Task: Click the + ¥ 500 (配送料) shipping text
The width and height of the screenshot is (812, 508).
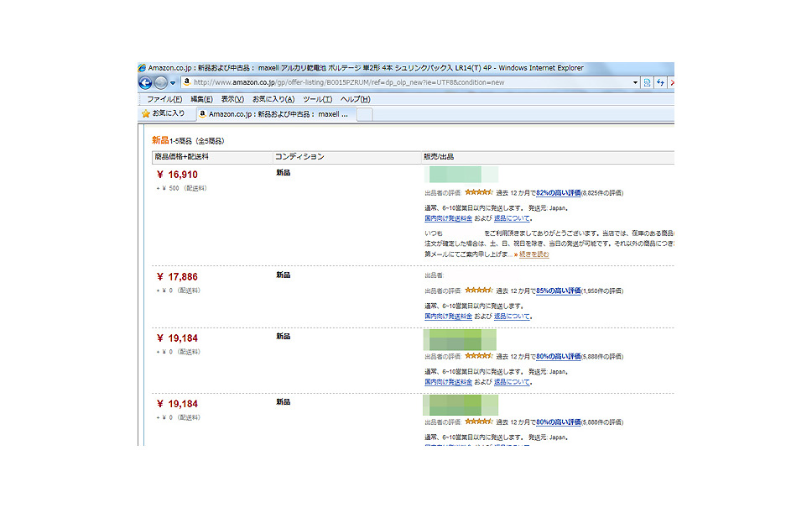Action: tap(181, 188)
